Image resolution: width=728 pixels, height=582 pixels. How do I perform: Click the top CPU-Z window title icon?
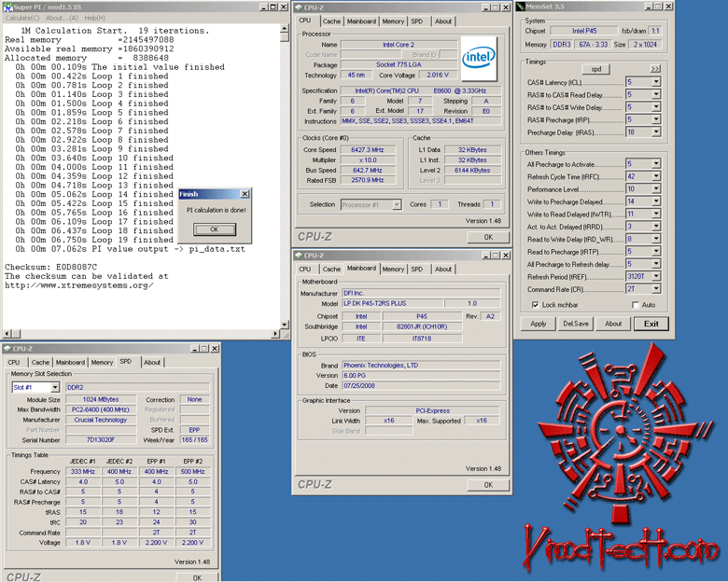pyautogui.click(x=299, y=7)
